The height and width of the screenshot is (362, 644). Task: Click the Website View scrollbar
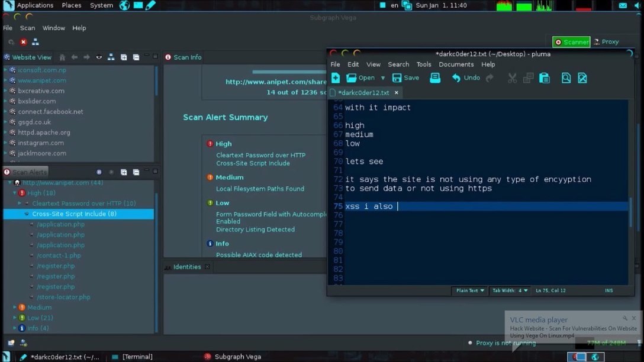pyautogui.click(x=156, y=82)
